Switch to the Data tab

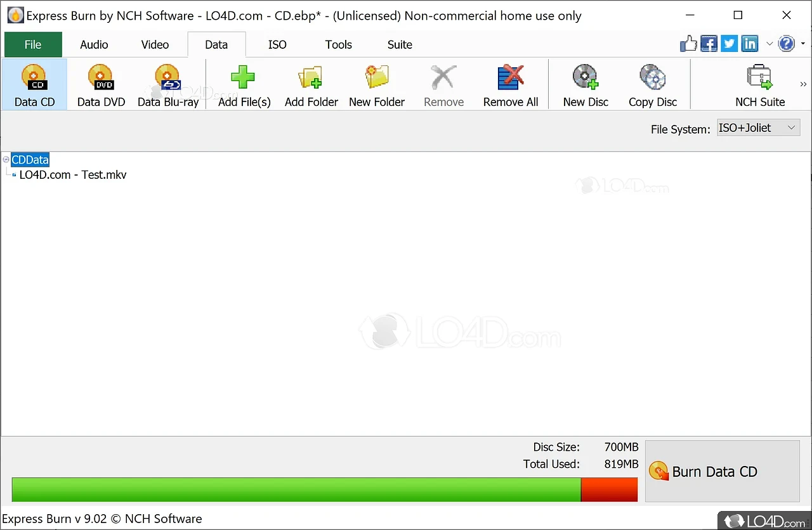pyautogui.click(x=216, y=44)
